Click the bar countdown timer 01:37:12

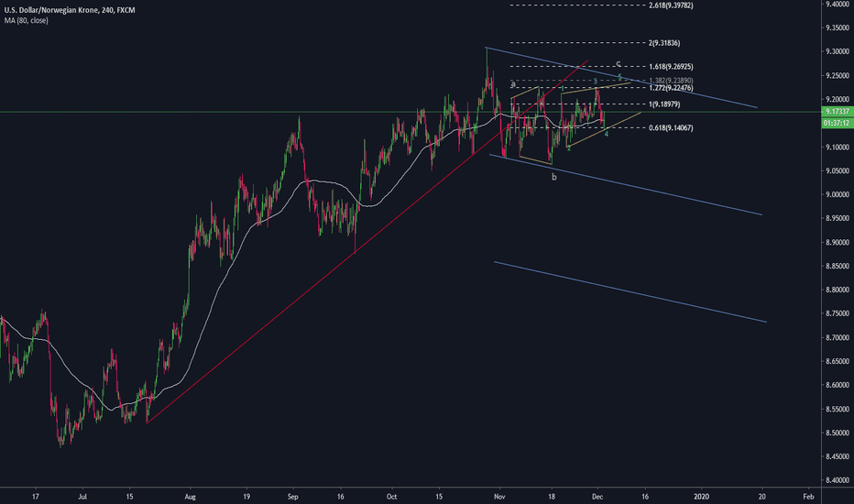pos(835,122)
